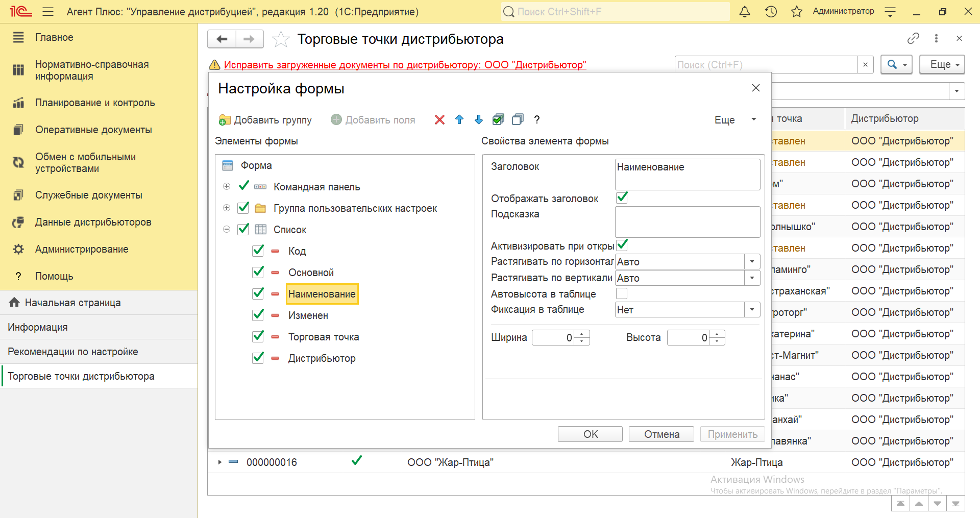
Task: Uncheck all elements icon in dialog toolbar
Action: point(518,119)
